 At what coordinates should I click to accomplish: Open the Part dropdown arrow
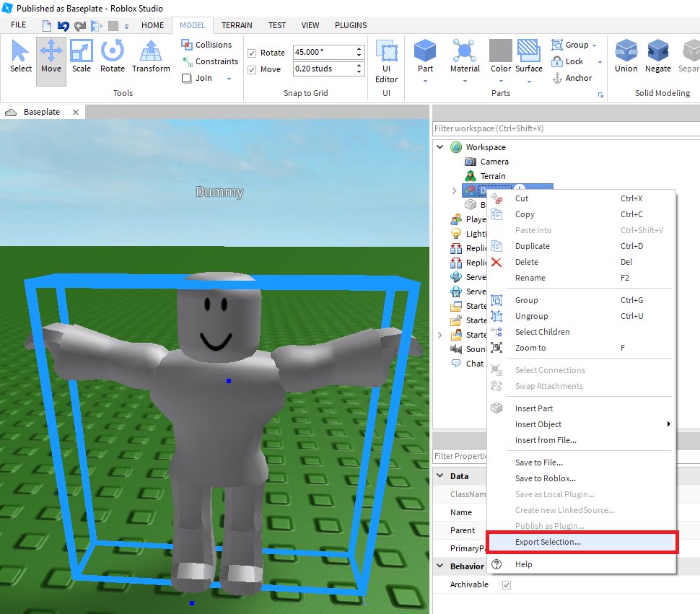[x=425, y=82]
